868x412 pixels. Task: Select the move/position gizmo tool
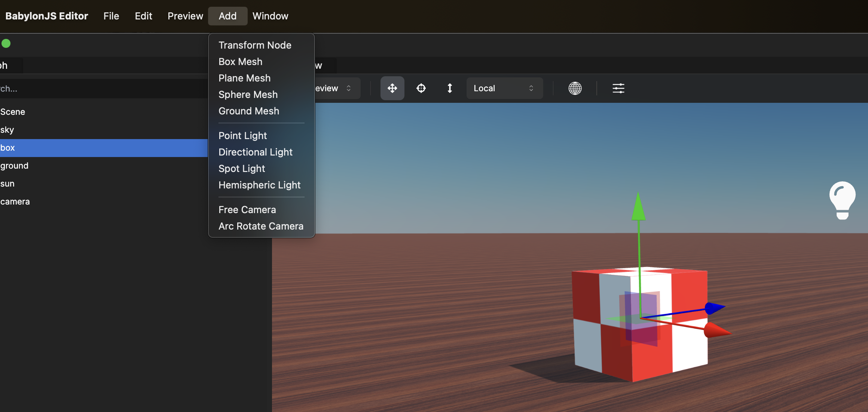tap(392, 88)
